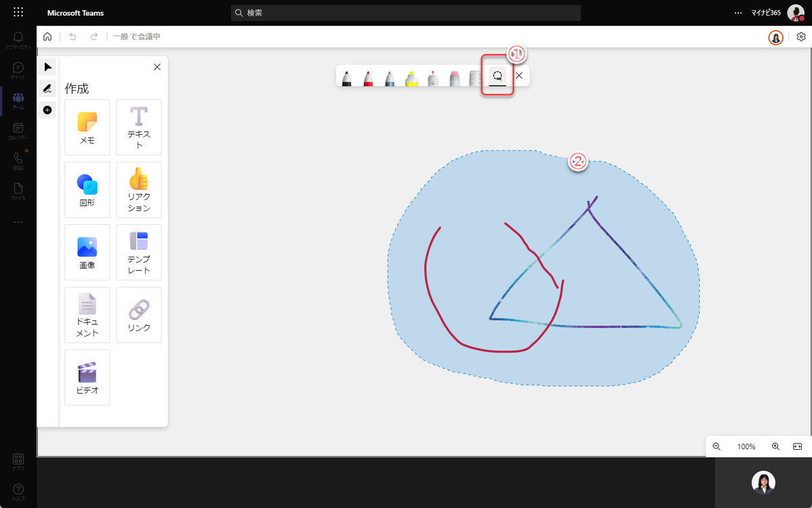Zoom in on the whiteboard
This screenshot has width=812, height=508.
tap(775, 446)
